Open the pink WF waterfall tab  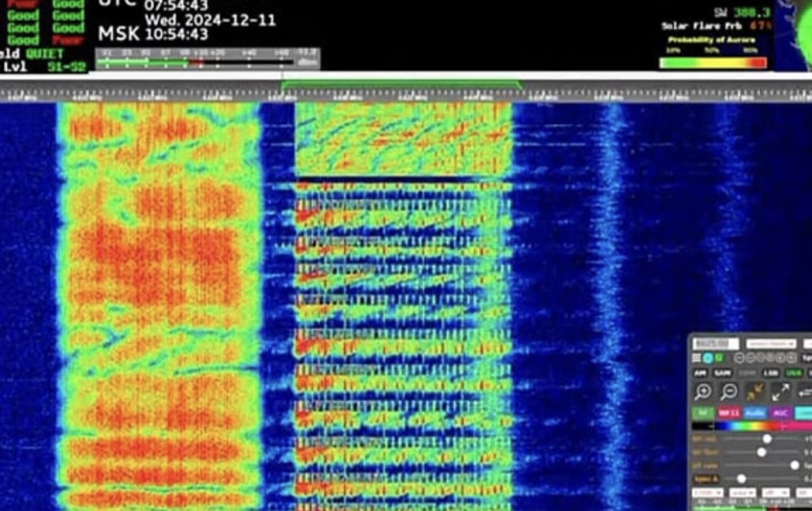pyautogui.click(x=729, y=413)
